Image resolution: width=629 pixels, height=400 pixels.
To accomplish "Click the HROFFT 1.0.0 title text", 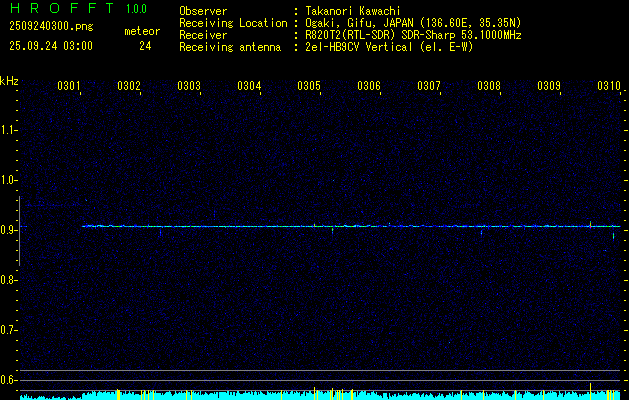I will [78, 8].
